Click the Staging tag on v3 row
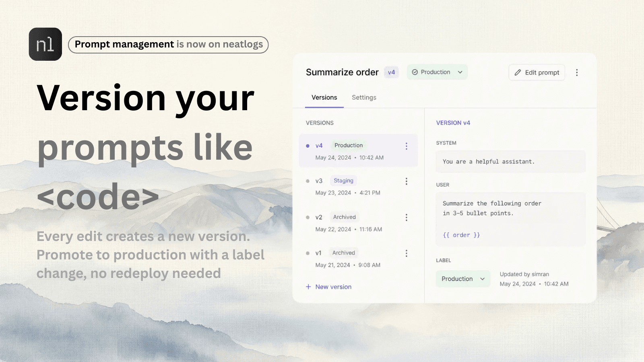 343,181
